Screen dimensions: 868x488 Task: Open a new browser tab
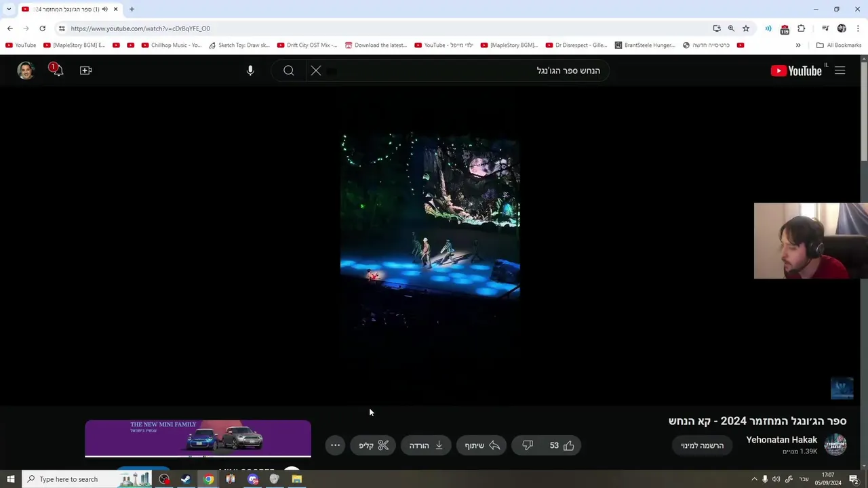132,9
